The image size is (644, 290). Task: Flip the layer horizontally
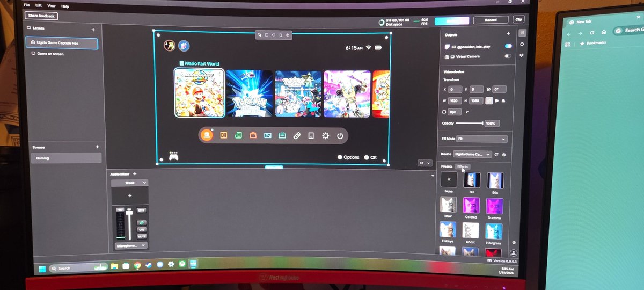[x=496, y=100]
